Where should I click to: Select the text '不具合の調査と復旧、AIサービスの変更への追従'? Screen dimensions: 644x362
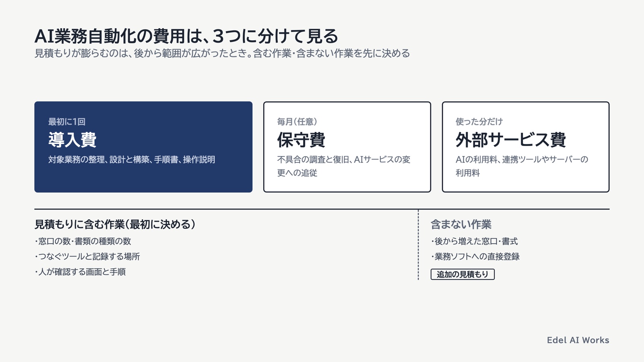pos(344,166)
